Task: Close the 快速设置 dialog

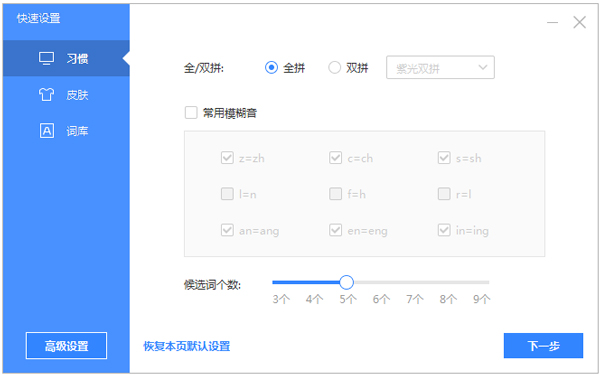Action: tap(579, 22)
